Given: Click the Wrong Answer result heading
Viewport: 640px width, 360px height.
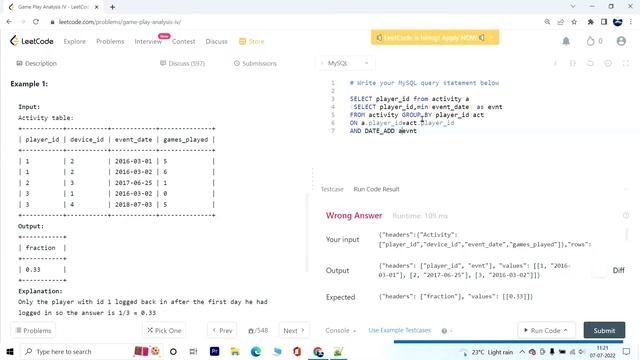Looking at the screenshot, I should (354, 216).
